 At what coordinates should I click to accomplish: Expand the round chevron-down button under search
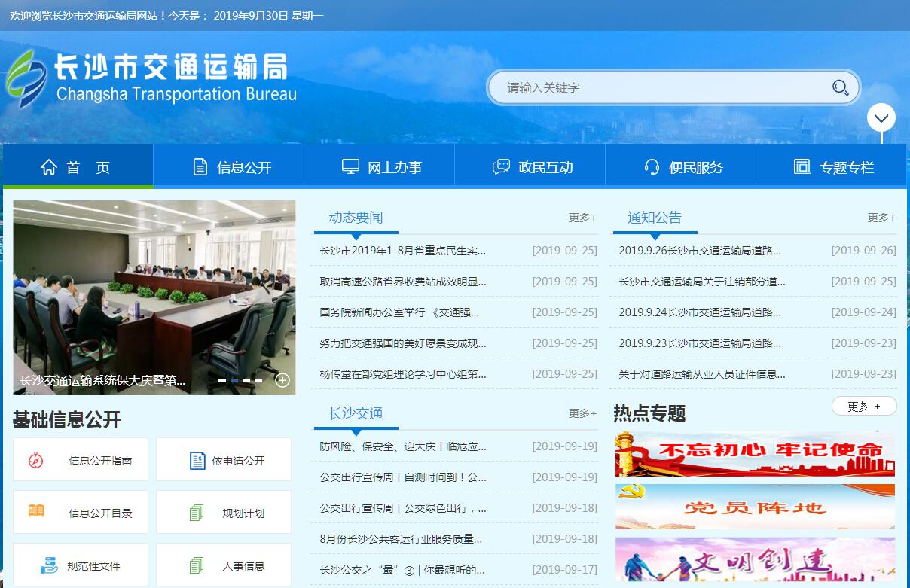[881, 118]
